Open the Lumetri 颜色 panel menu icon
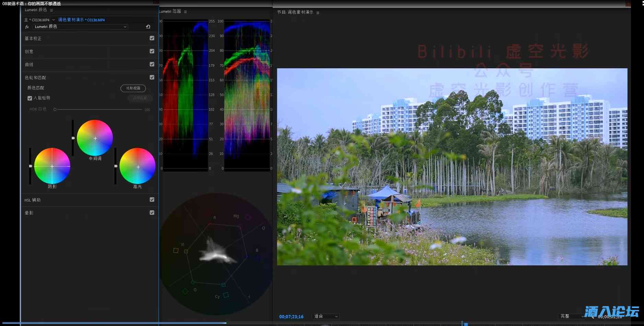Screen dimensions: 644x326 51,10
